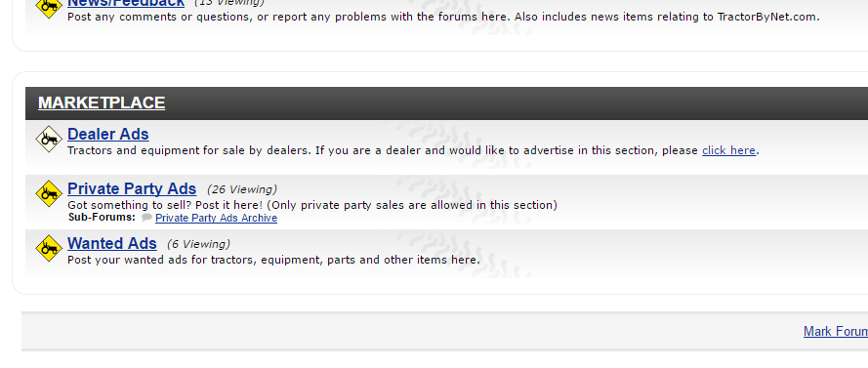Click the "Sub-Forums:" label

point(102,218)
